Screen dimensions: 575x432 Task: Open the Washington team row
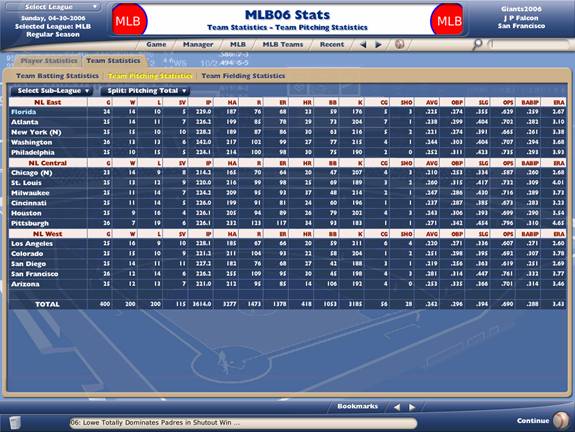click(288, 142)
